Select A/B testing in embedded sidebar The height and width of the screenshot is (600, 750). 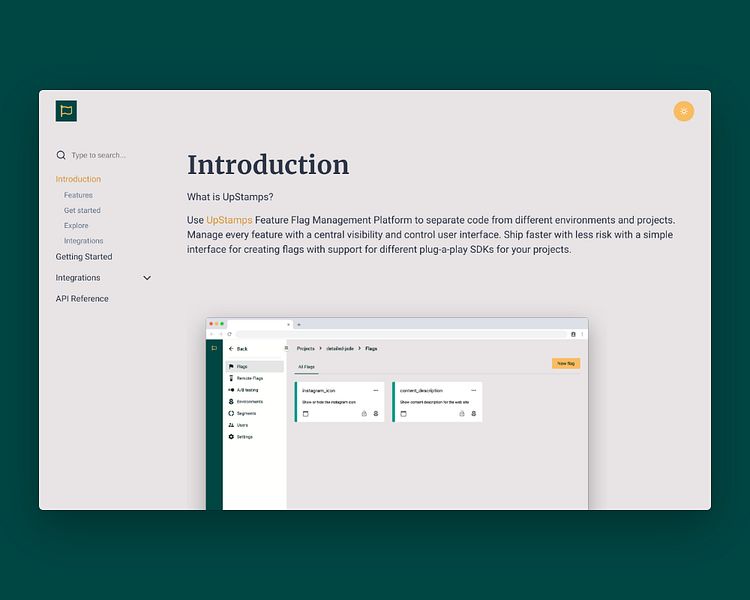tap(243, 390)
